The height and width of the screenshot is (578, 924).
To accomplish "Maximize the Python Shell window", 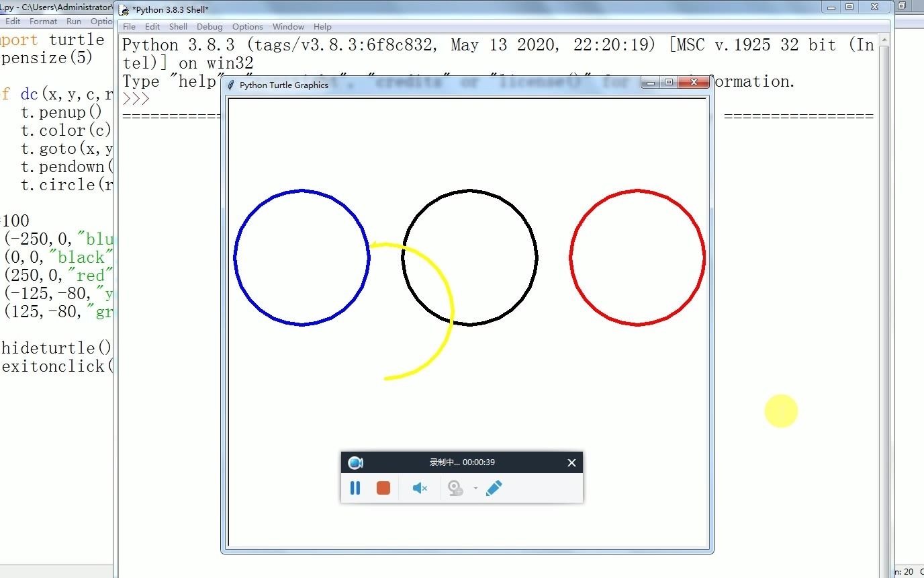I will [849, 7].
